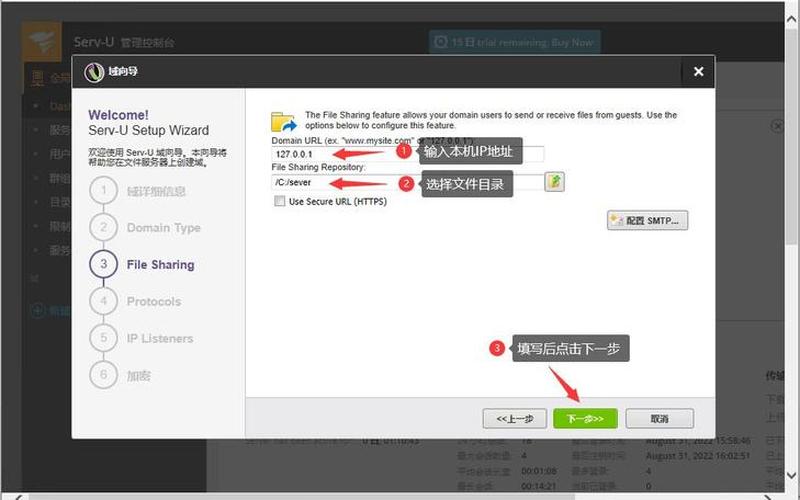This screenshot has height=500, width=800.
Task: Select wizard step 3 File Sharing
Action: point(142,264)
